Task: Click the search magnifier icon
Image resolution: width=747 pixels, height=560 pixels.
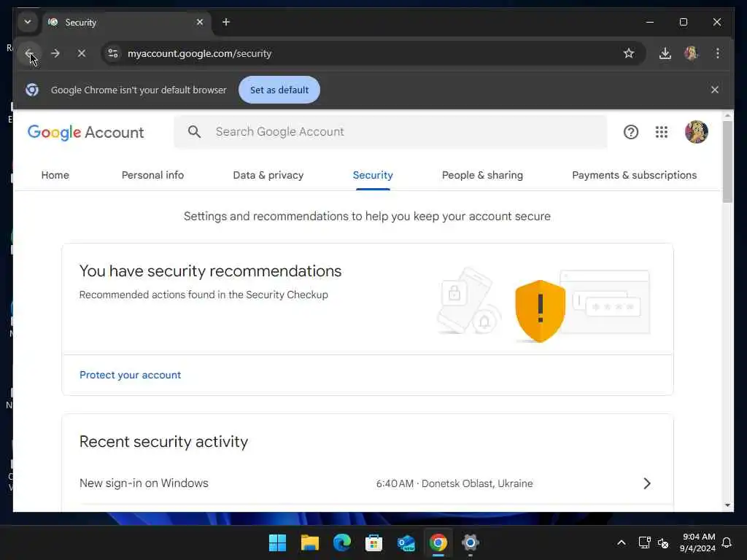Action: [x=194, y=132]
